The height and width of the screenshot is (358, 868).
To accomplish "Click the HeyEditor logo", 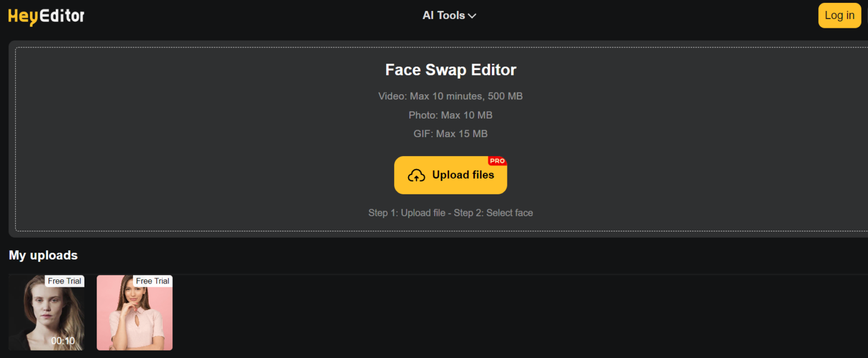I will (x=46, y=16).
